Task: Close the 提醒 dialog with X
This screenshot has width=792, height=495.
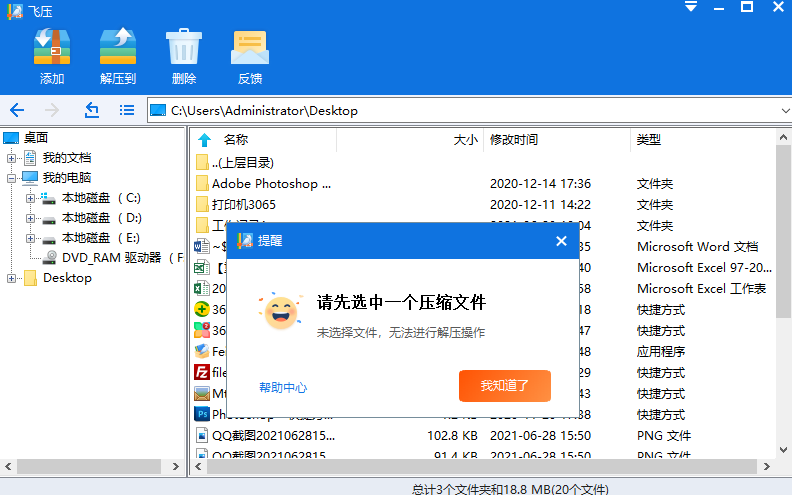Action: click(561, 241)
